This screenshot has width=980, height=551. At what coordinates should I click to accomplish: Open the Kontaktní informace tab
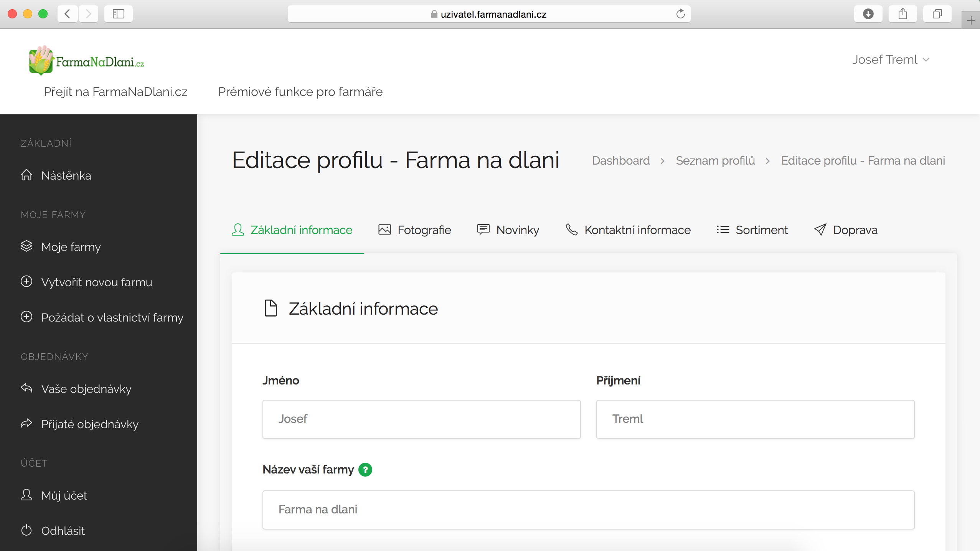pyautogui.click(x=628, y=230)
